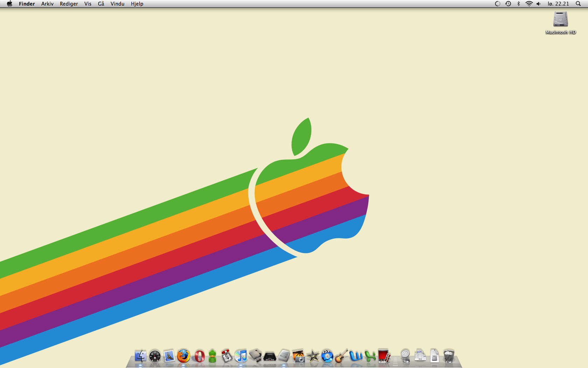Open the volume control in menu bar
The width and height of the screenshot is (588, 368).
click(x=539, y=4)
